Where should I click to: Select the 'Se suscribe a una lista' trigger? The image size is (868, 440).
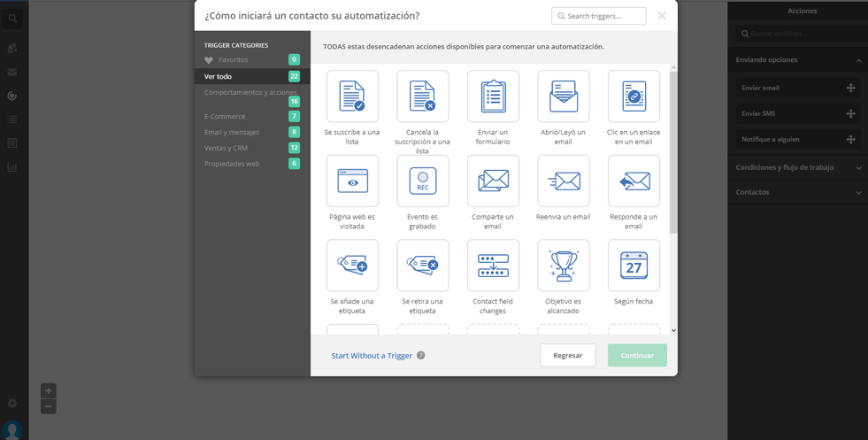(x=352, y=96)
